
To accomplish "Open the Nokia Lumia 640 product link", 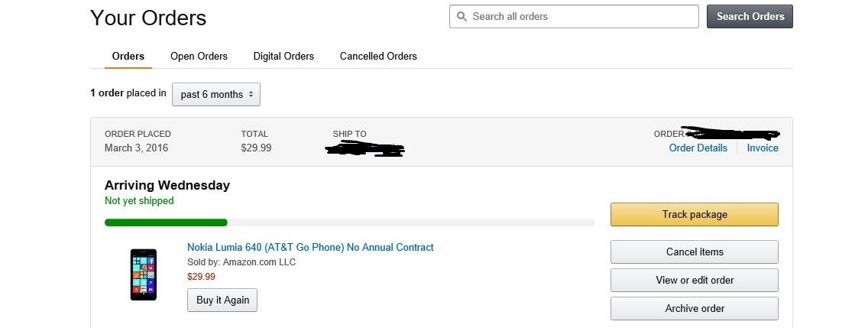I will pyautogui.click(x=310, y=247).
